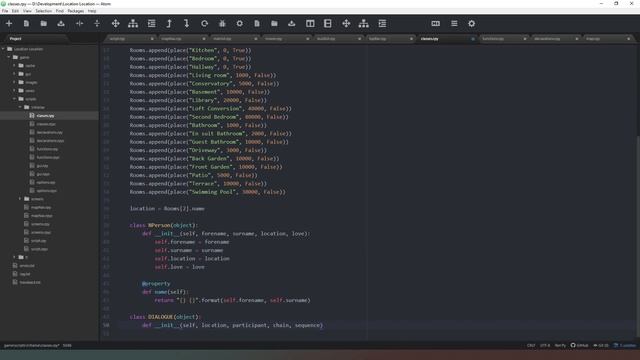Click the cog icon next to the bug icon

pos(240,24)
